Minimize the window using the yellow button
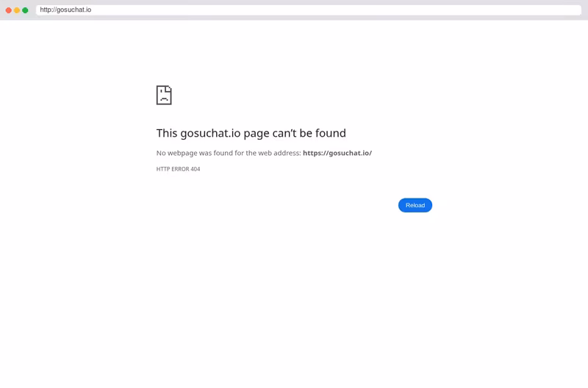The width and height of the screenshot is (588, 388). [x=17, y=10]
